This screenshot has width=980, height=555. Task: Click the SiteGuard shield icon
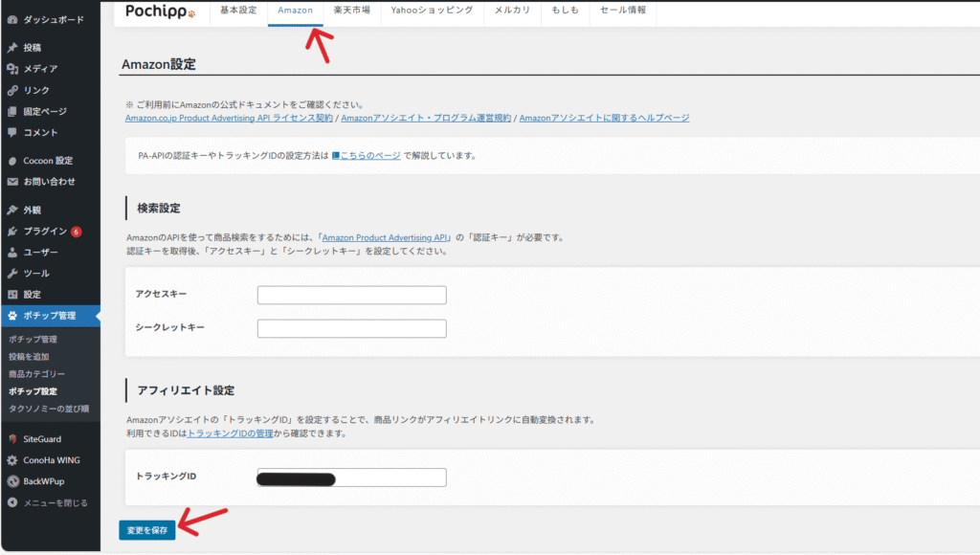tap(12, 439)
